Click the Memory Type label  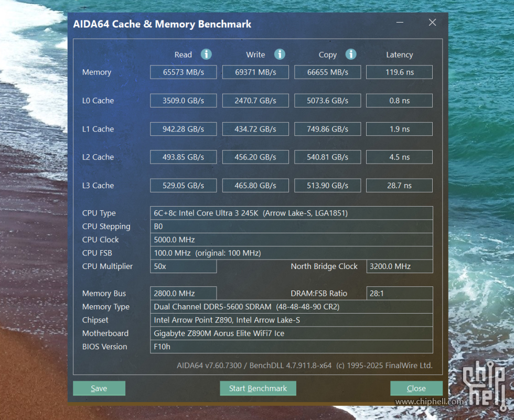pyautogui.click(x=106, y=307)
